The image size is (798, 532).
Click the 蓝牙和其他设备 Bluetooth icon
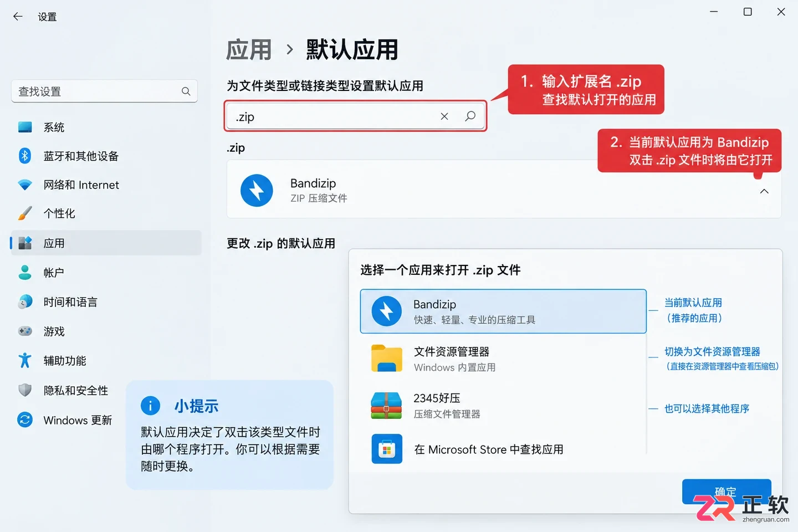25,156
